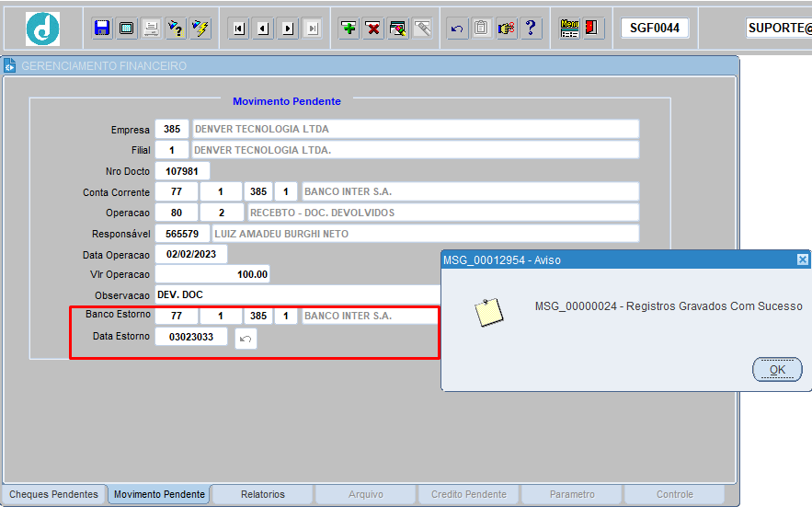
Task: Go to the previous record
Action: click(264, 28)
